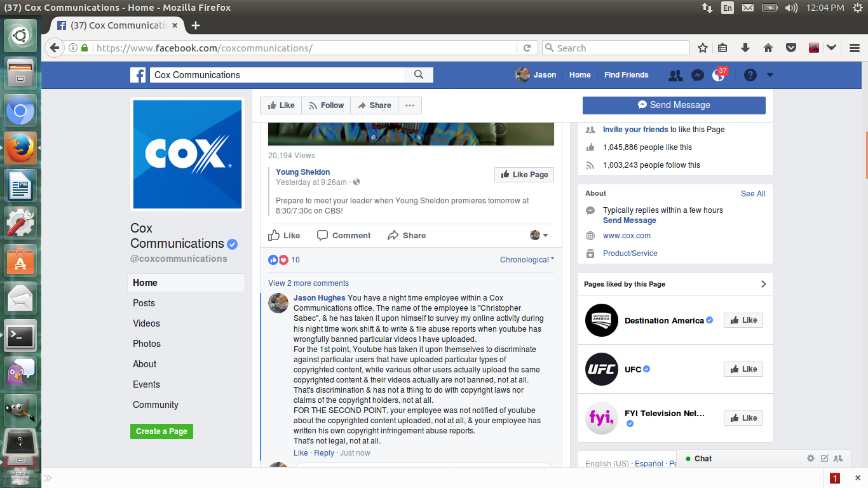Open Firefox bookmarks list icon
Image resolution: width=868 pixels, height=488 pixels.
(x=722, y=48)
